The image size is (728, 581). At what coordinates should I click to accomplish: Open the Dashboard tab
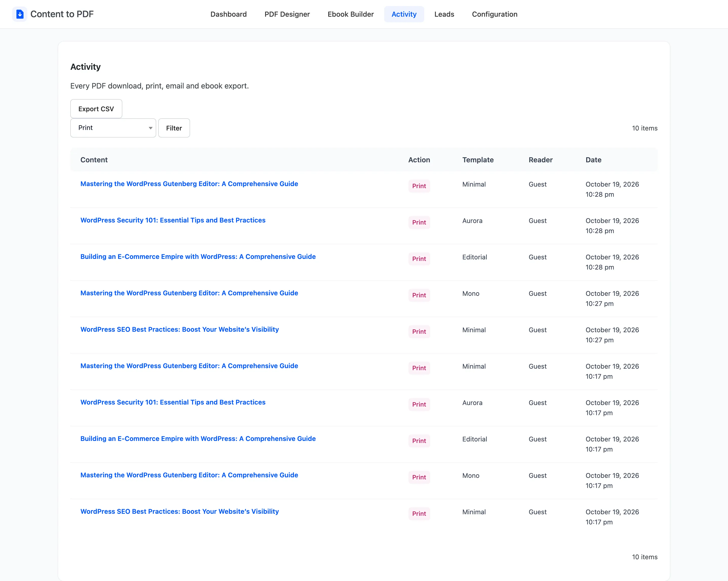(x=229, y=14)
